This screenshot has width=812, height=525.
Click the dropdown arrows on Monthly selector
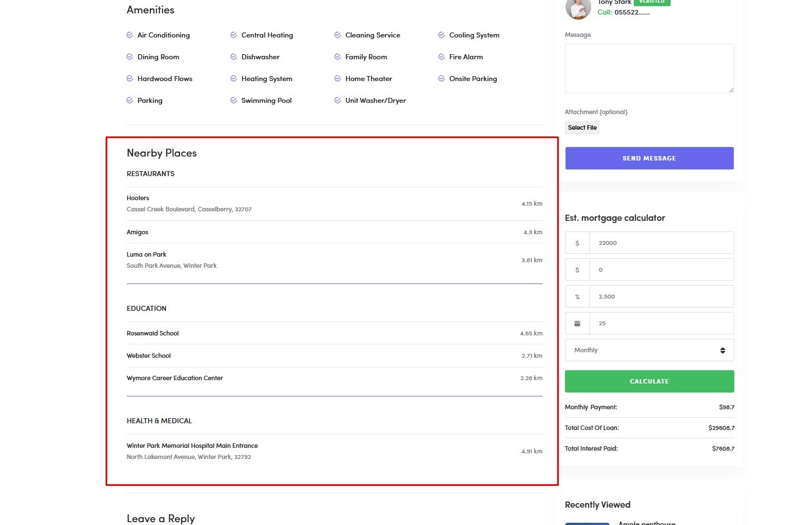pos(723,350)
